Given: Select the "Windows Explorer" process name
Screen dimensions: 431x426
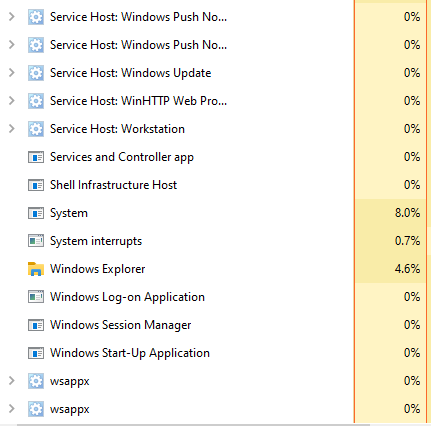Looking at the screenshot, I should pyautogui.click(x=98, y=269).
